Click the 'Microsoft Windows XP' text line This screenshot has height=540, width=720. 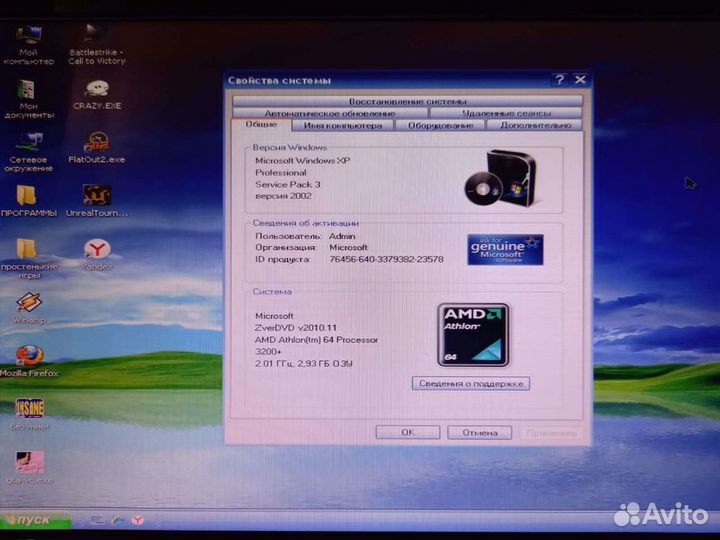[302, 161]
